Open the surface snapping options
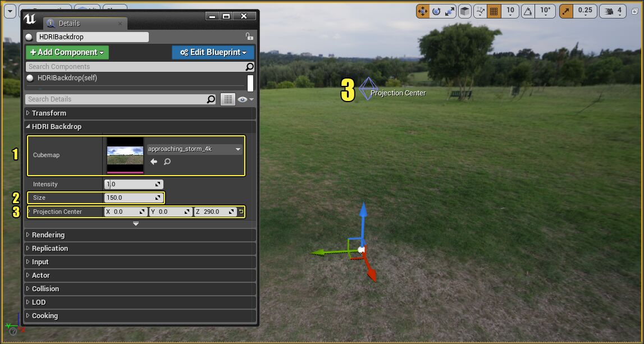The width and height of the screenshot is (644, 344). [x=480, y=11]
